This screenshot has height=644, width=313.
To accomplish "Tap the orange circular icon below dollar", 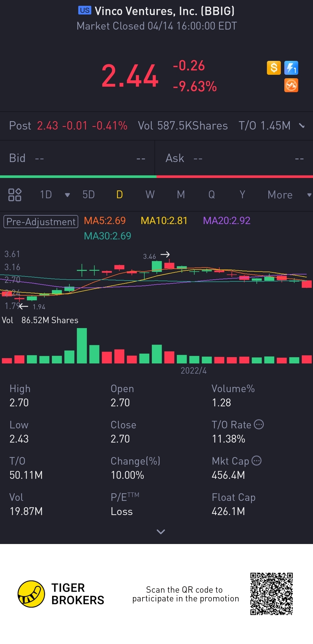I will [291, 85].
